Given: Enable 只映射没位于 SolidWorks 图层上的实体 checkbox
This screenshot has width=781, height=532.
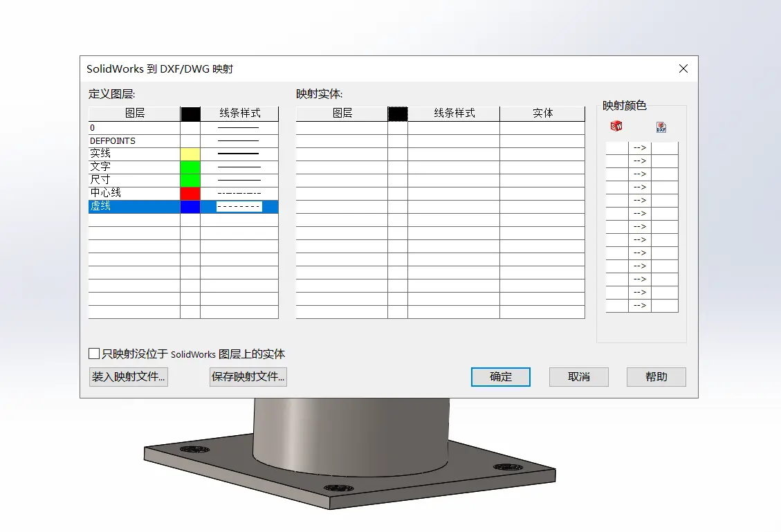Looking at the screenshot, I should [x=93, y=354].
